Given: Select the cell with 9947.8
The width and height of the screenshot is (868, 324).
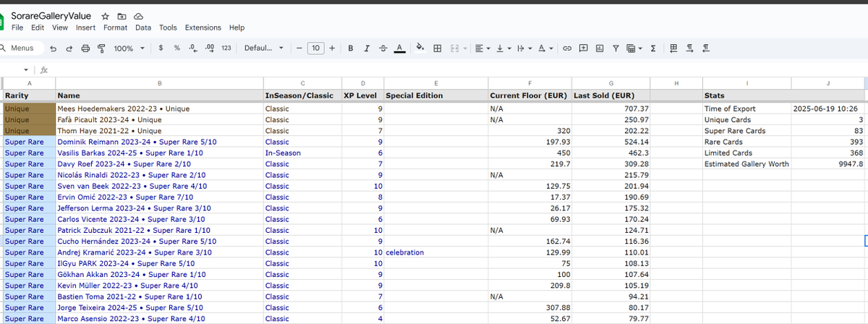Looking at the screenshot, I should [x=828, y=164].
